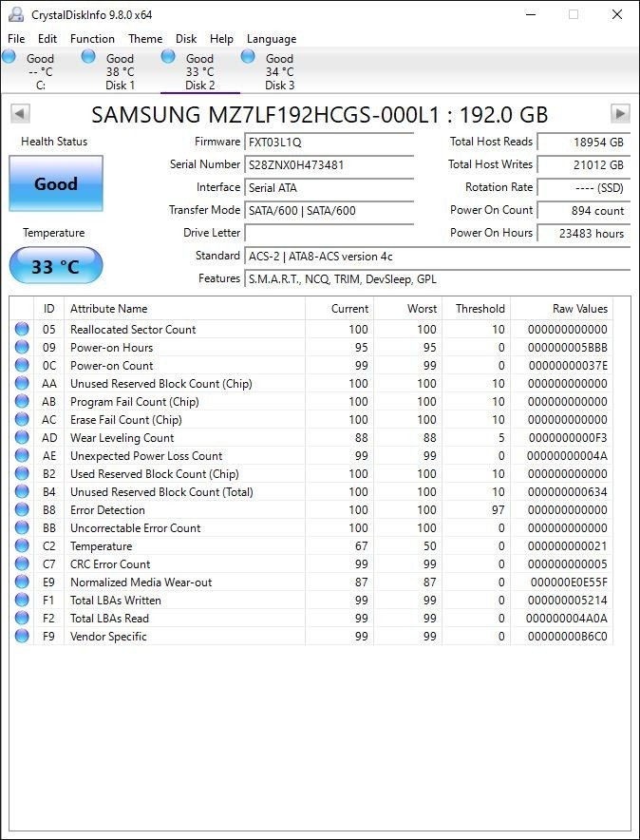640x840 pixels.
Task: Click status orb for Program Fail Count (Chip)
Action: tap(22, 401)
